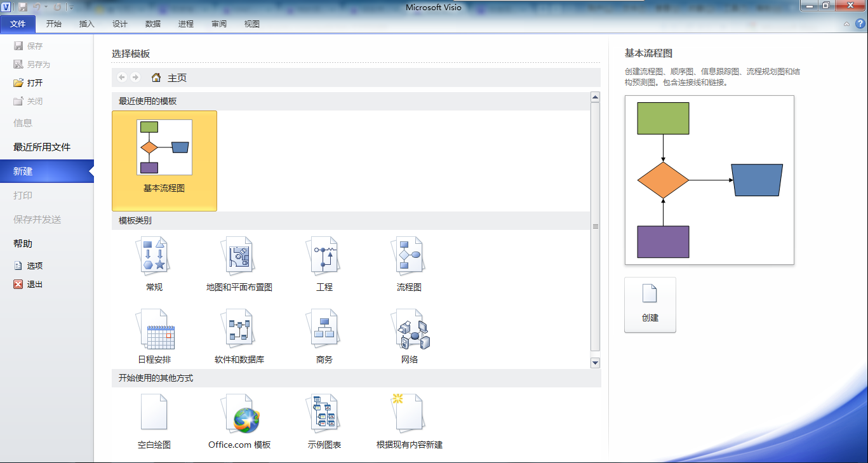Open the Quick Access Toolbar customize dropdown

pos(71,8)
